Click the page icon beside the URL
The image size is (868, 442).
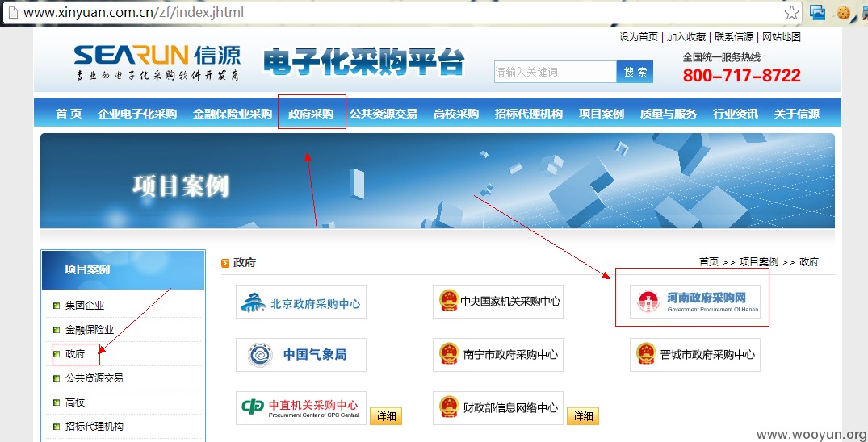click(x=11, y=12)
